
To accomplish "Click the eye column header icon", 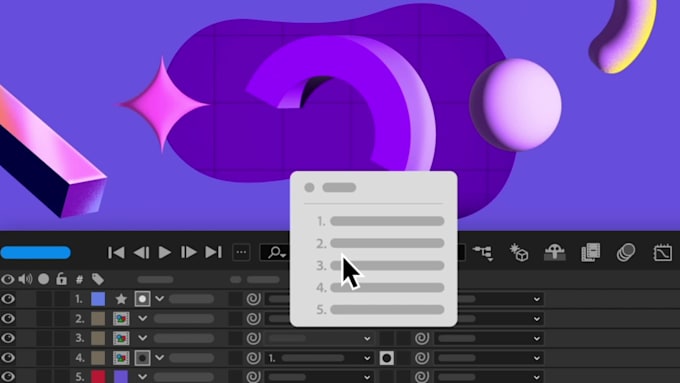I will coord(7,279).
